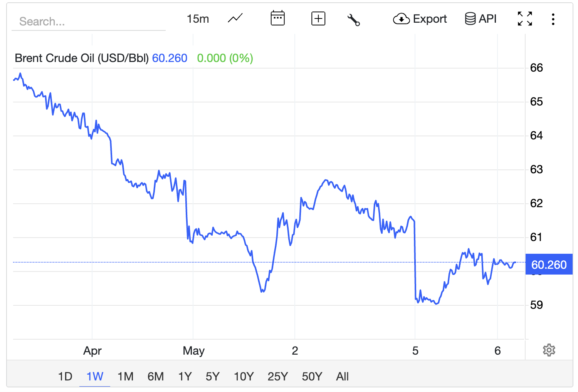578x392 pixels.
Task: Open the 15m interval selector
Action: (198, 19)
